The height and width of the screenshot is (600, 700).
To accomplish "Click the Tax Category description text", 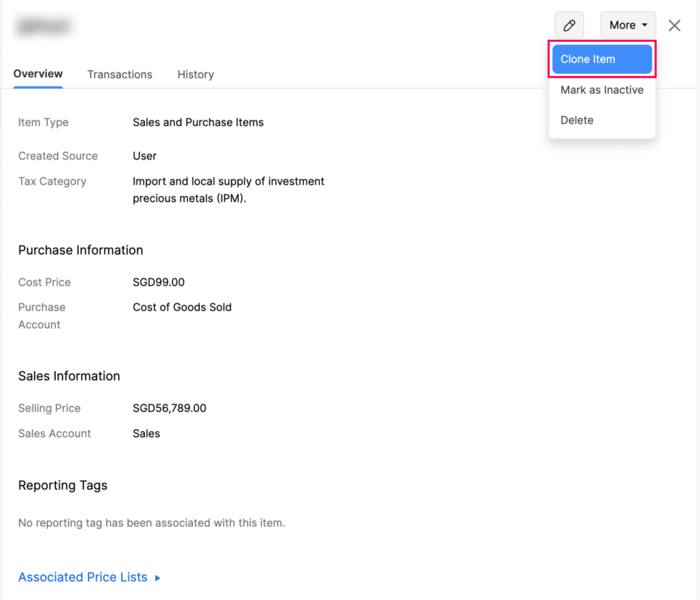I will click(228, 190).
